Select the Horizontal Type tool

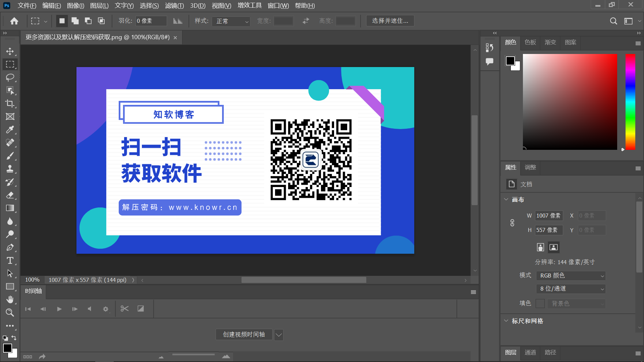(10, 260)
